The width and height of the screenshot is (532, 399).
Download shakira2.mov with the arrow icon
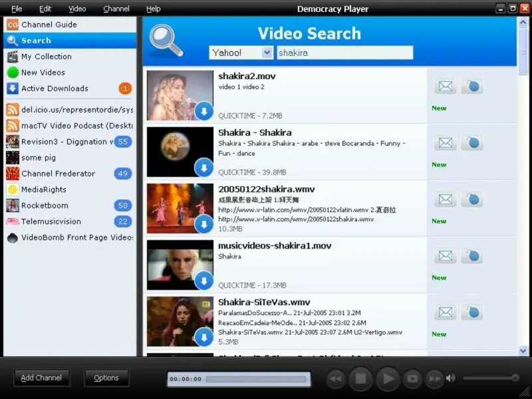(x=204, y=111)
